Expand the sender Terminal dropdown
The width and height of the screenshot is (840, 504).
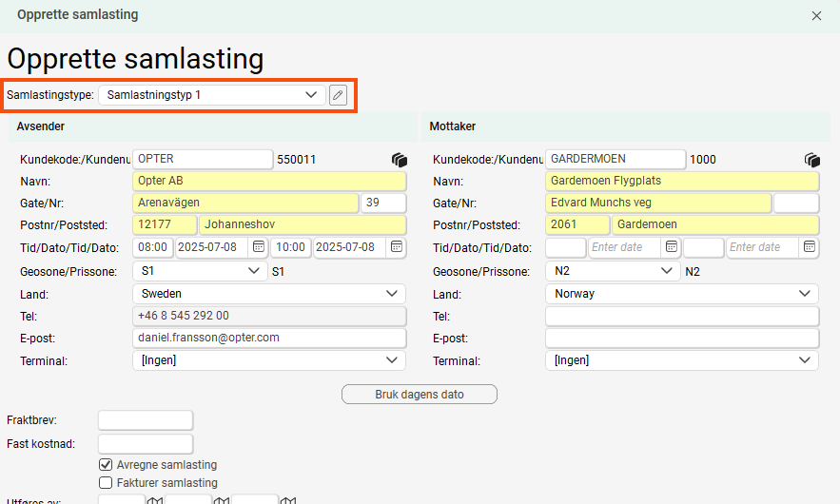pos(392,360)
